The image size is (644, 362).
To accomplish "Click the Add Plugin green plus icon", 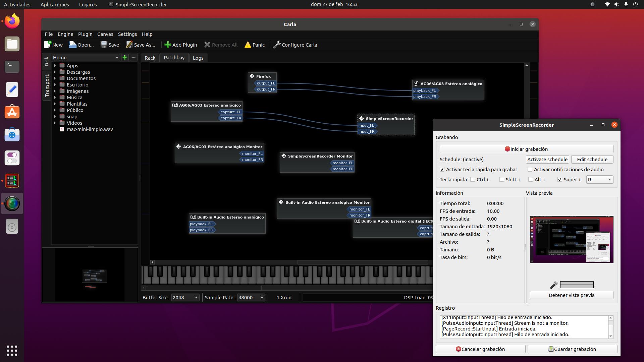I will (x=167, y=45).
